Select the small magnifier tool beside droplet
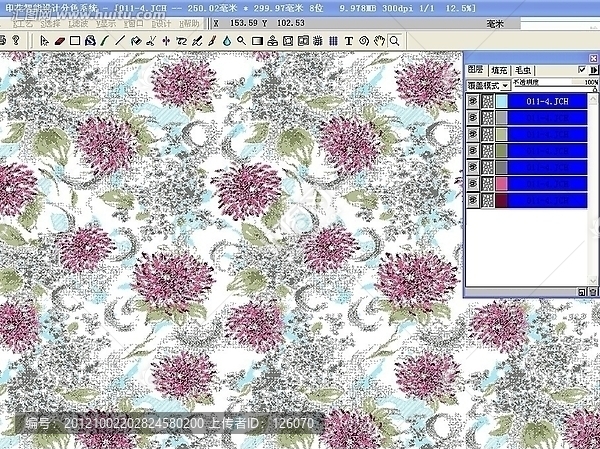 coord(241,41)
